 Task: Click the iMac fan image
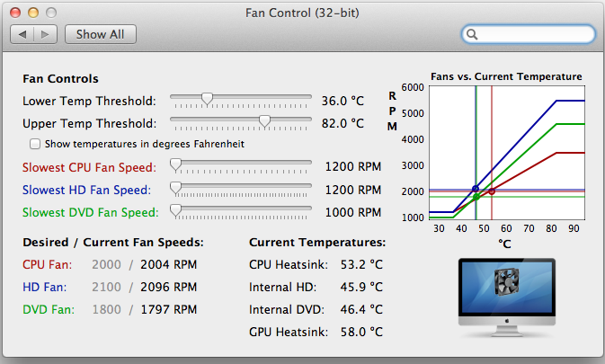[507, 297]
